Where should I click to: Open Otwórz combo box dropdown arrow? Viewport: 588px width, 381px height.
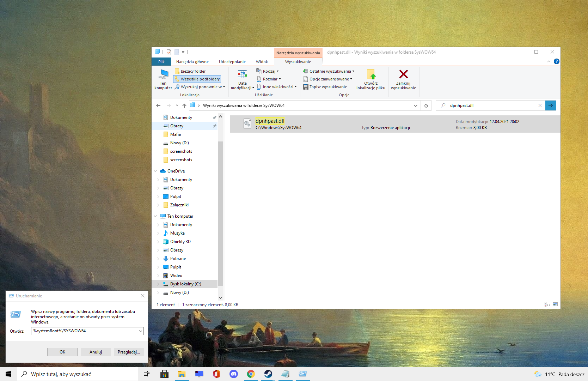click(x=141, y=331)
